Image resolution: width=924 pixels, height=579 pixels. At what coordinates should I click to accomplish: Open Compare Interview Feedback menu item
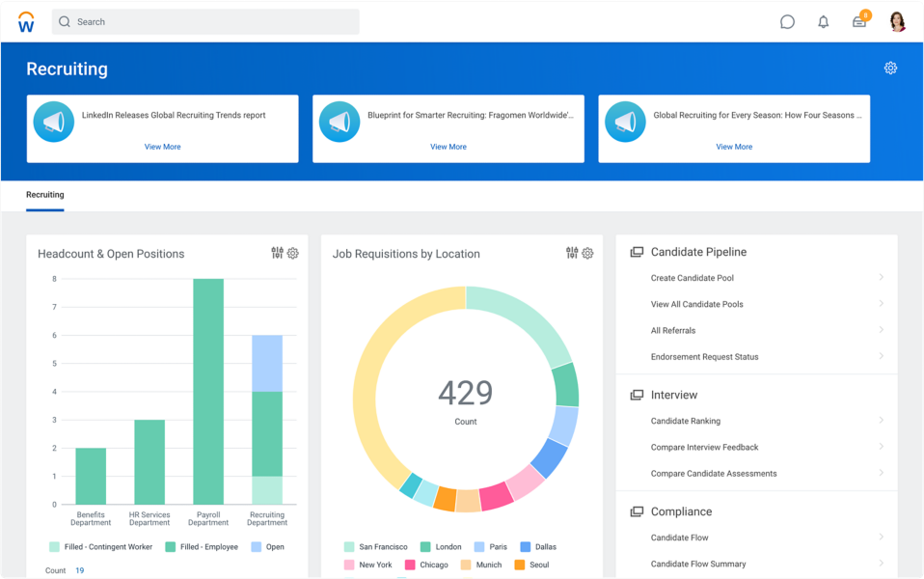click(704, 448)
